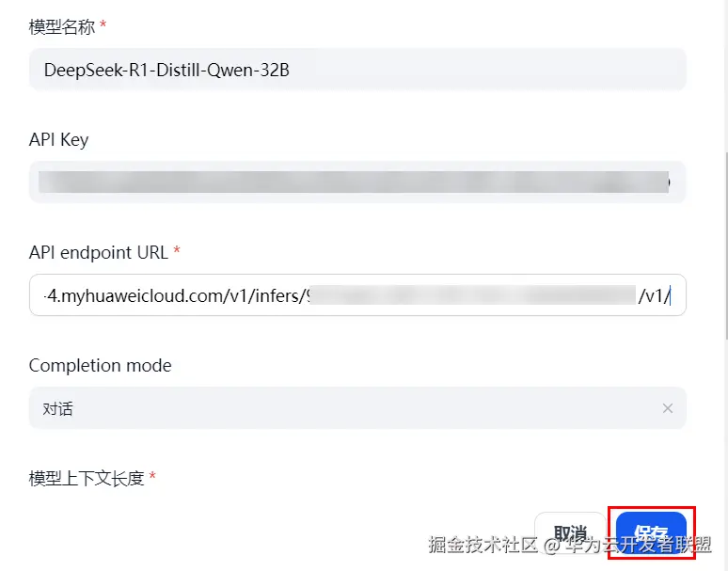728x571 pixels.
Task: Click the Completion mode label
Action: 101,366
